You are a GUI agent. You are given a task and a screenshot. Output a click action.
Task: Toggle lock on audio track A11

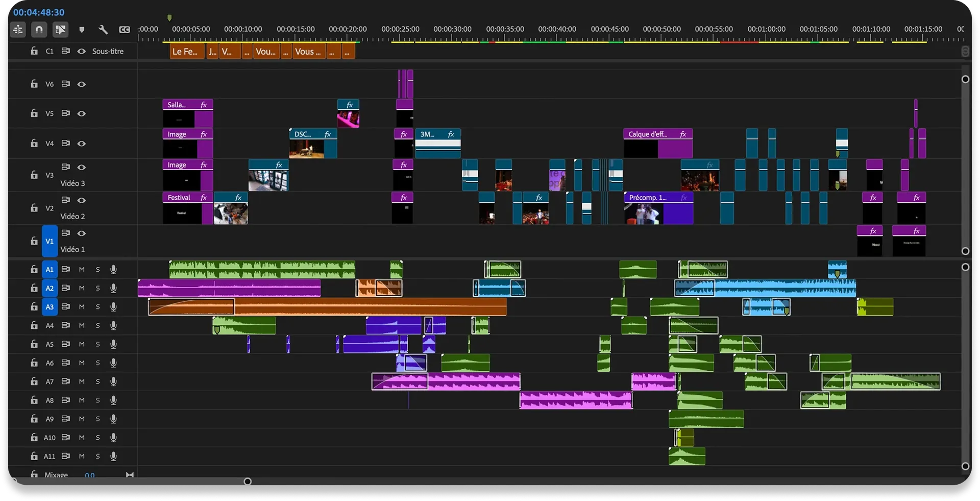[x=34, y=456]
